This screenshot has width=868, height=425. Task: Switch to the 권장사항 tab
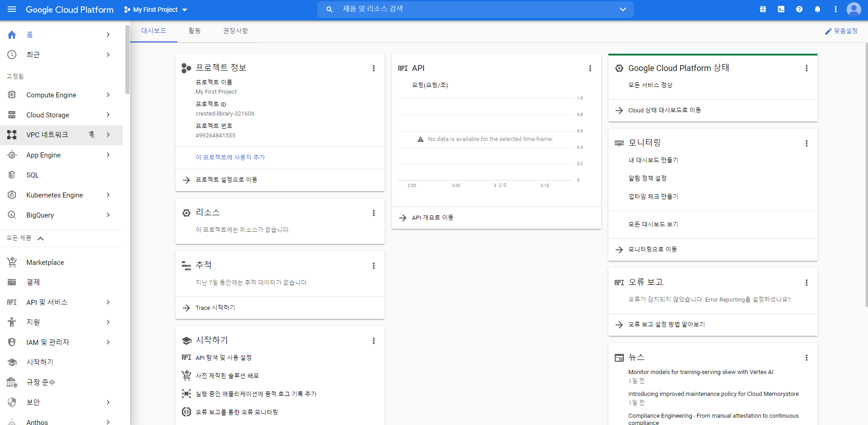coord(236,31)
